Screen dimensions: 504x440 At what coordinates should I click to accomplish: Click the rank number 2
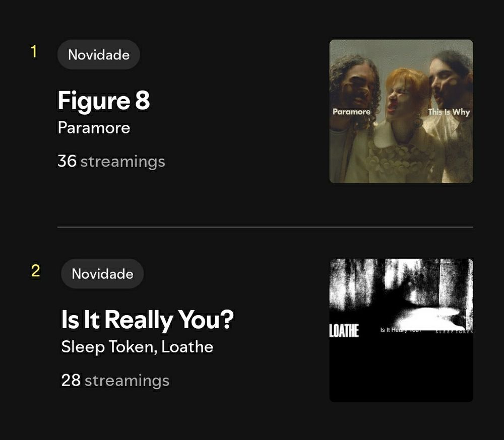[35, 271]
